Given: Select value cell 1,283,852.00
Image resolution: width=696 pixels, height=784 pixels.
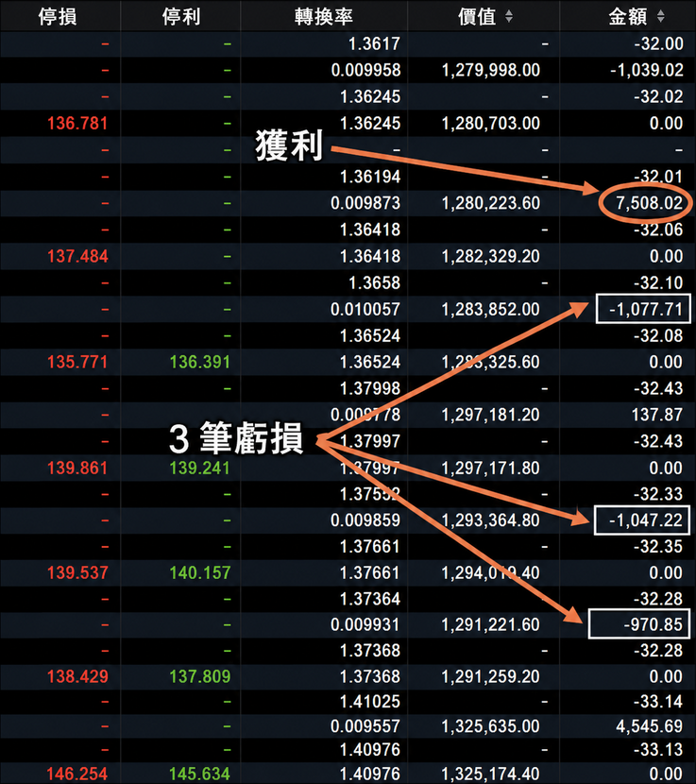Looking at the screenshot, I should click(491, 309).
